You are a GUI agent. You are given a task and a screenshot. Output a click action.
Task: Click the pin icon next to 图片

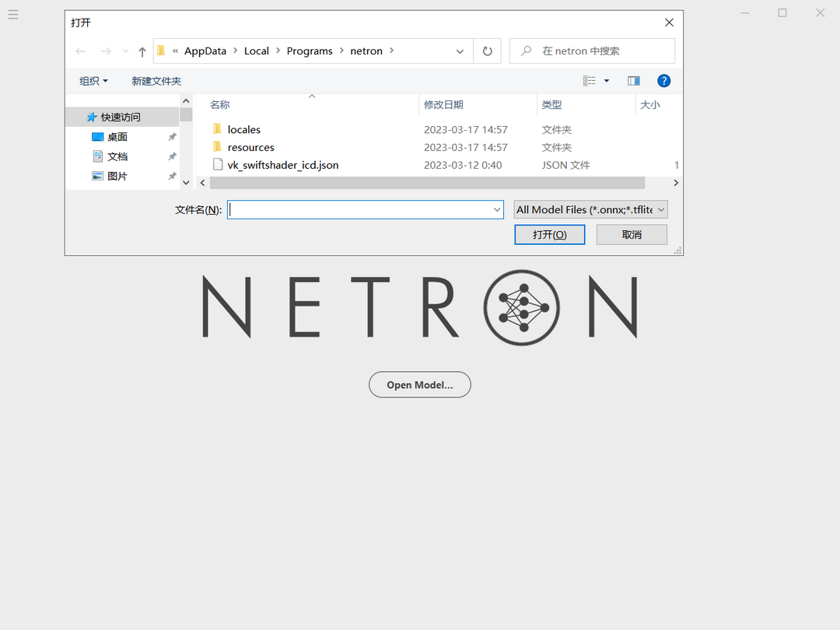(x=174, y=175)
